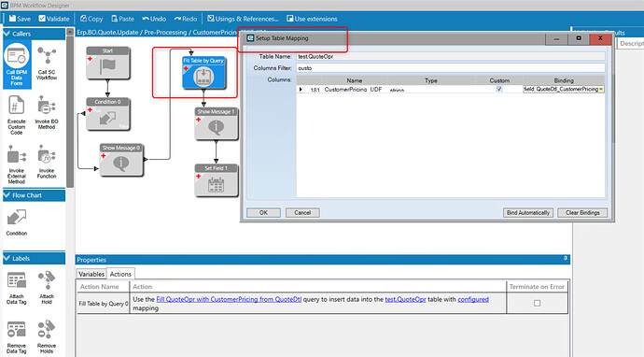
Task: Switch to the Variables tab
Action: [x=91, y=274]
